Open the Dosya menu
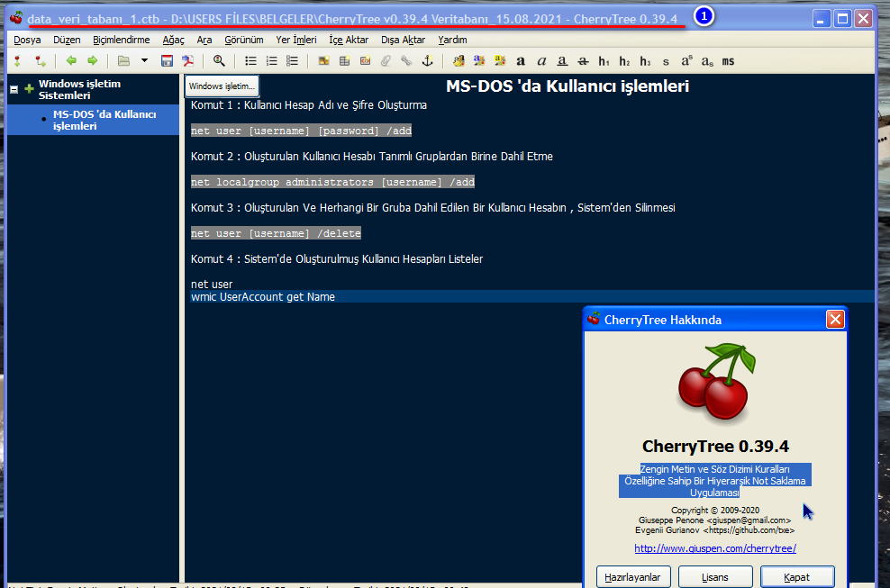 [27, 40]
